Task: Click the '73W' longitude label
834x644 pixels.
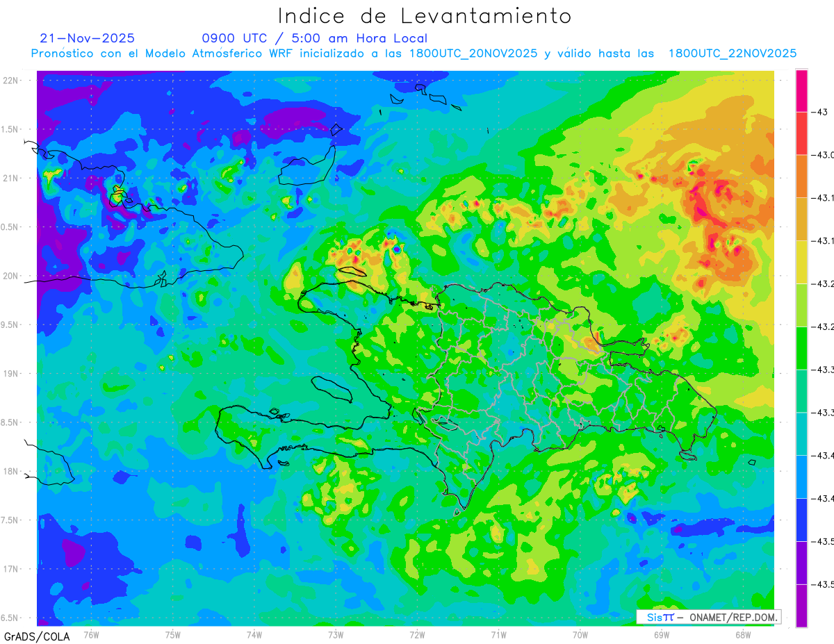Action: pos(335,634)
